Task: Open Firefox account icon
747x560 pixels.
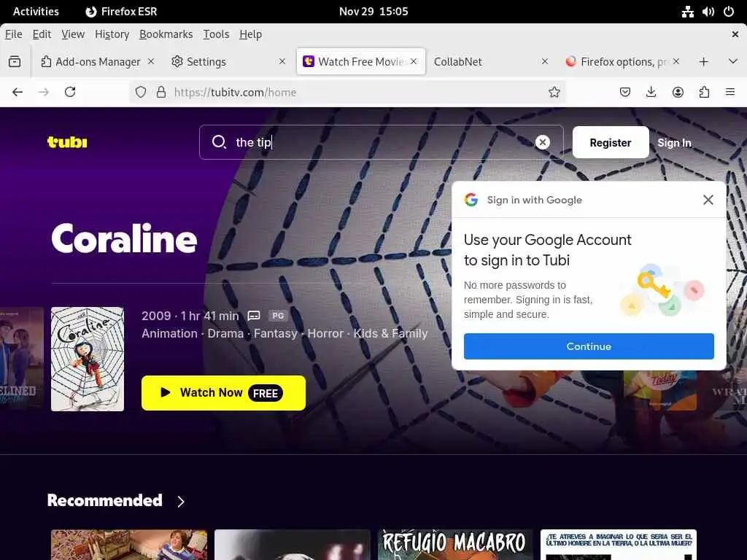Action: point(678,92)
